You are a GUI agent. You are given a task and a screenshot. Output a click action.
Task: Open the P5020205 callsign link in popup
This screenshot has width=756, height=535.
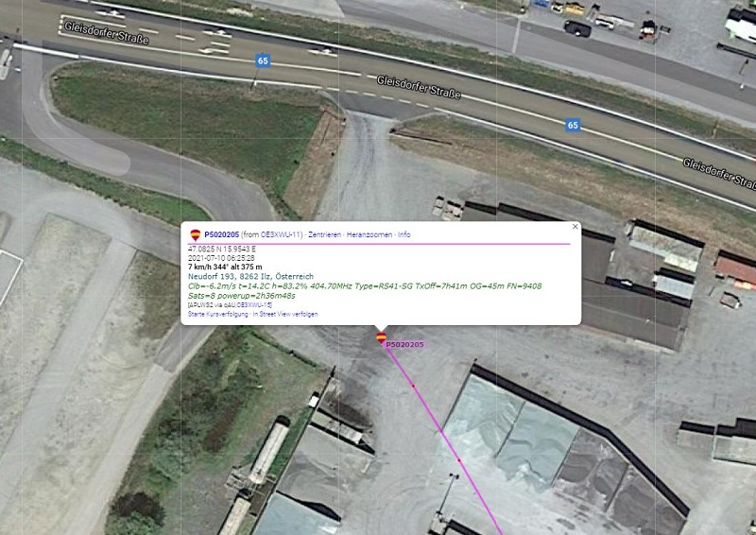221,234
